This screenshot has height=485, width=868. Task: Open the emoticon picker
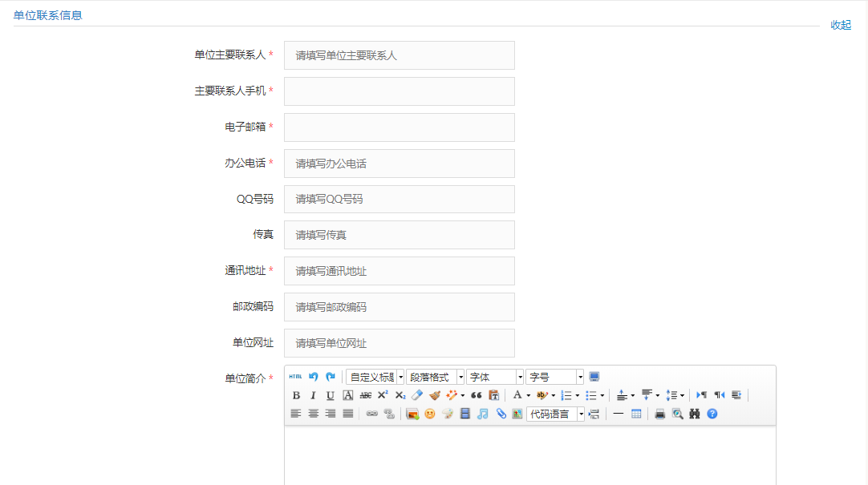(x=430, y=414)
